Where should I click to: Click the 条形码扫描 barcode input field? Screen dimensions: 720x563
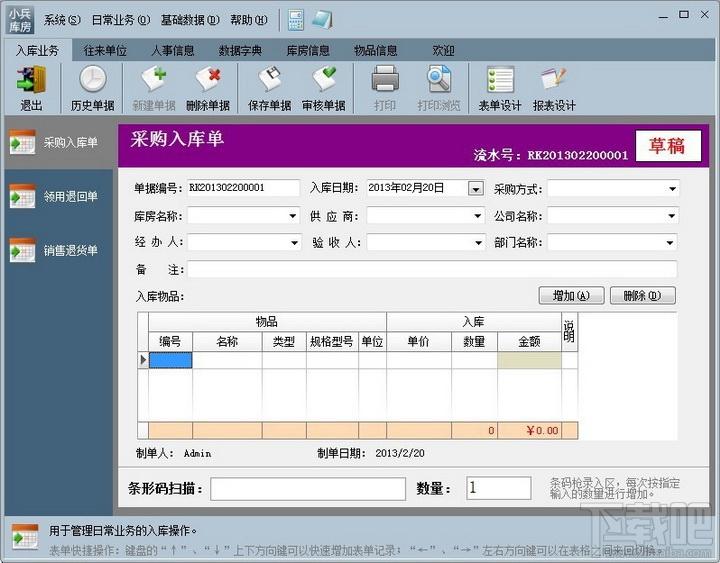coord(308,489)
